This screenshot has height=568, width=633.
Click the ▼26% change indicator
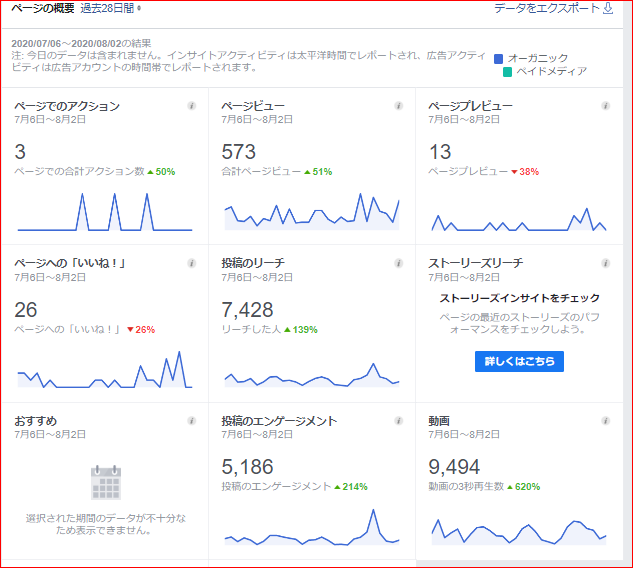click(x=141, y=330)
